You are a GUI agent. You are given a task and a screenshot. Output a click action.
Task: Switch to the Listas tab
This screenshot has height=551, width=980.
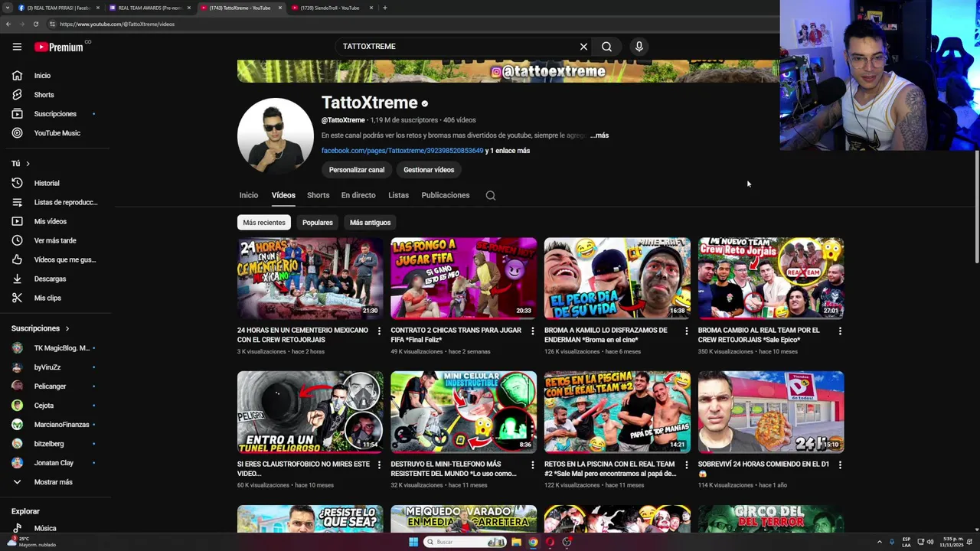tap(398, 195)
